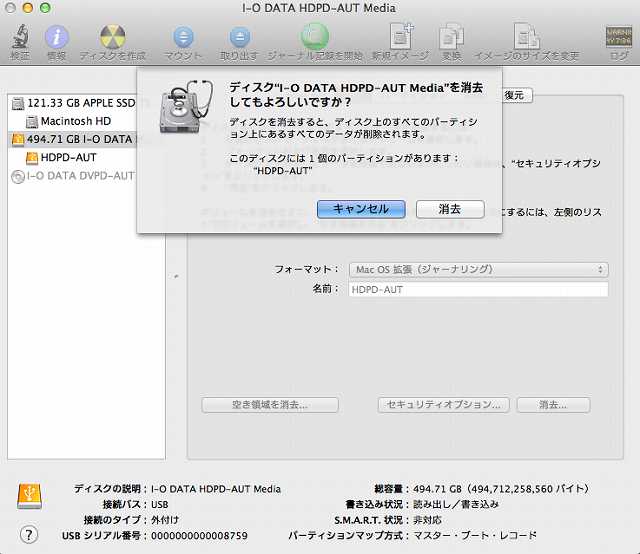640x554 pixels.
Task: Click the 消去... button at bottom right
Action: (553, 405)
